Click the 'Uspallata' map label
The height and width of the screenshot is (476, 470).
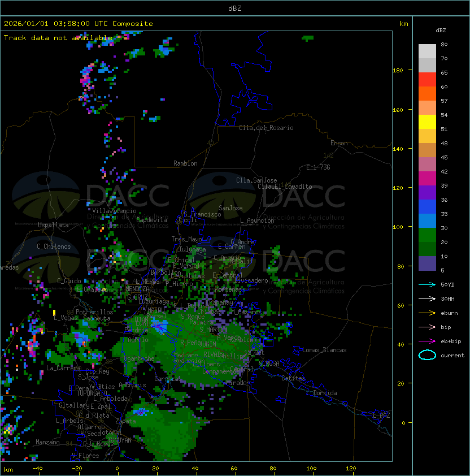(x=53, y=225)
